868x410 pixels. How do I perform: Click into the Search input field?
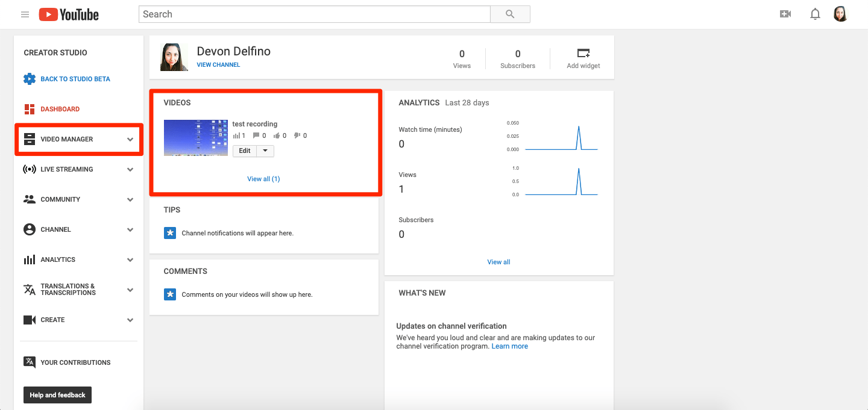click(x=314, y=14)
